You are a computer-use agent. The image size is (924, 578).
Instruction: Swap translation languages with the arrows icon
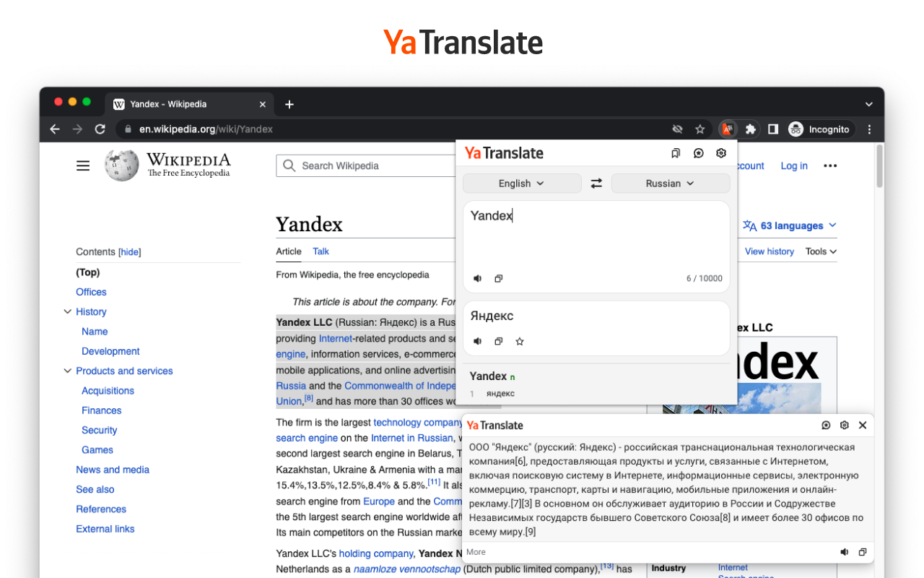point(596,183)
